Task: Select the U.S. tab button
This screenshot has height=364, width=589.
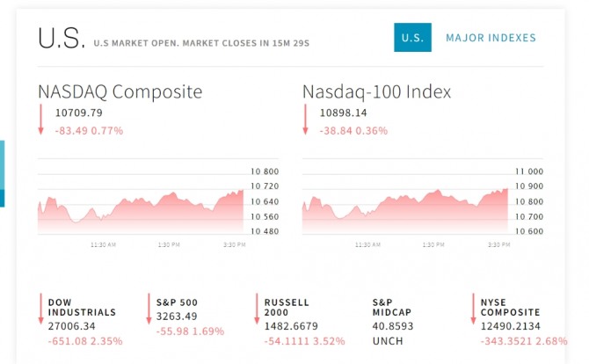Action: click(412, 38)
